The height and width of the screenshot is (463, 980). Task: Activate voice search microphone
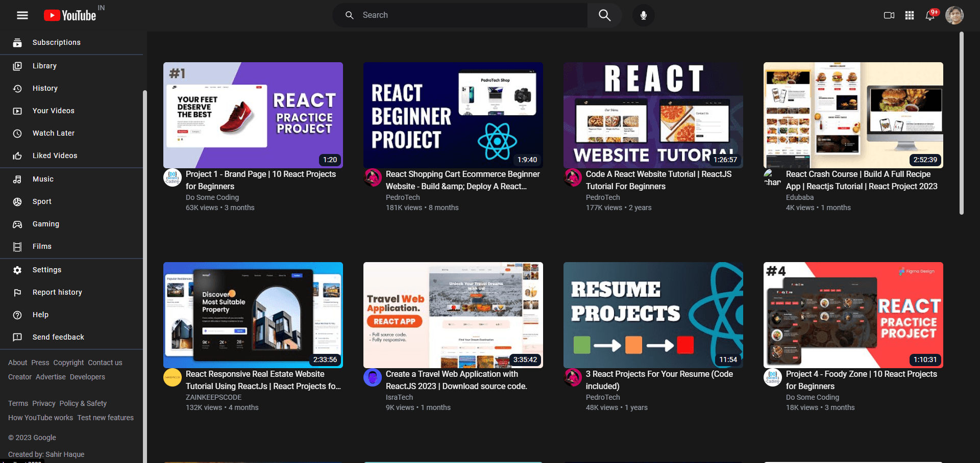643,15
